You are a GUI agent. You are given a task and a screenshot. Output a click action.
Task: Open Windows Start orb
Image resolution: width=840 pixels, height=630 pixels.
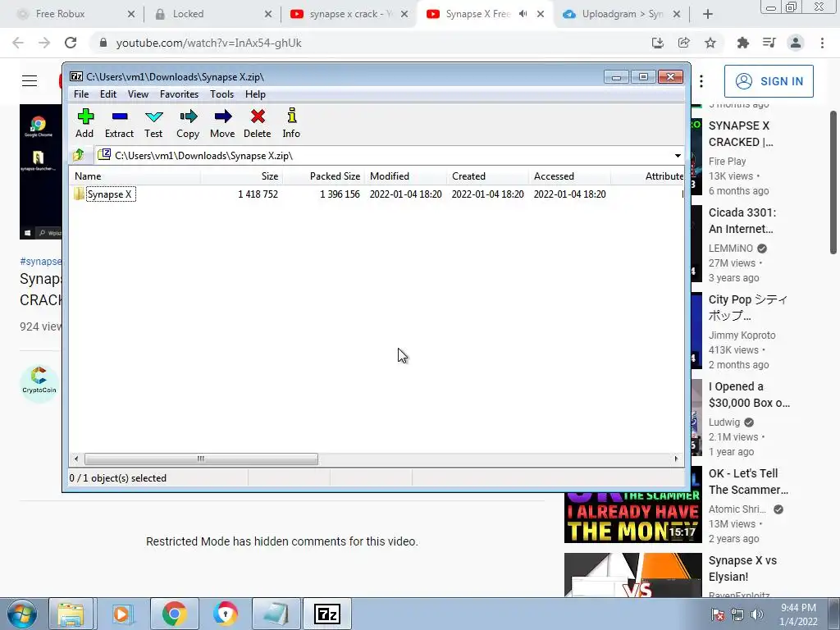(22, 614)
